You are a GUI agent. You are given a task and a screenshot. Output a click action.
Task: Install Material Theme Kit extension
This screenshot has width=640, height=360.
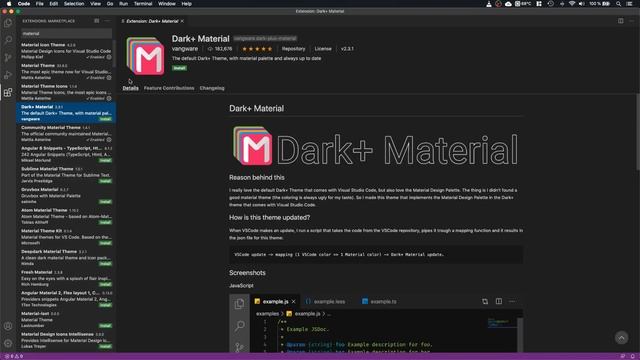tap(105, 243)
